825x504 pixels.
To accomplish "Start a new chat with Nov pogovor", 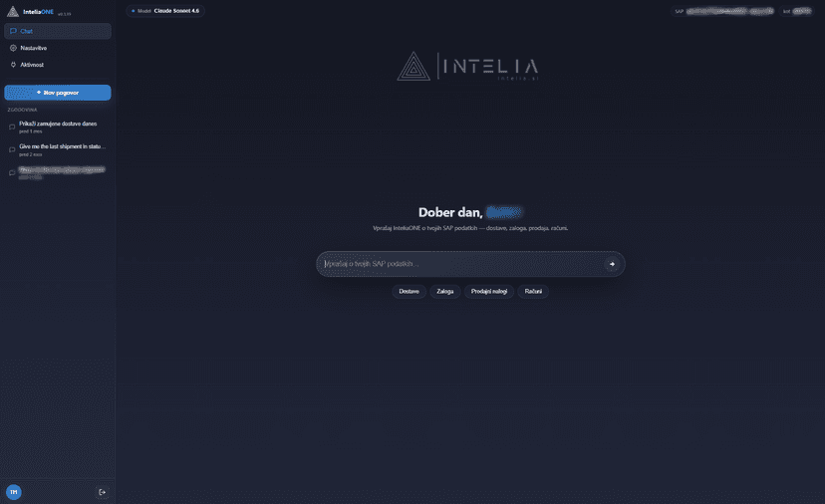I will tap(58, 93).
